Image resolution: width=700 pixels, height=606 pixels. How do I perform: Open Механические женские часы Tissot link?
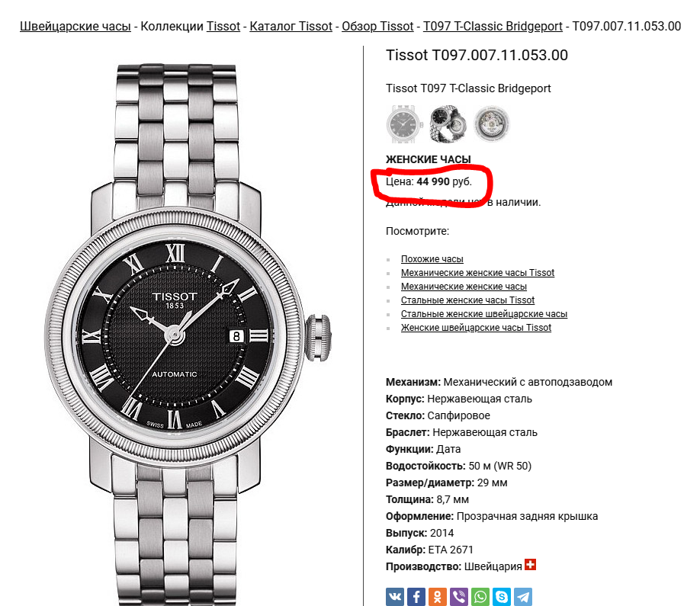click(477, 273)
